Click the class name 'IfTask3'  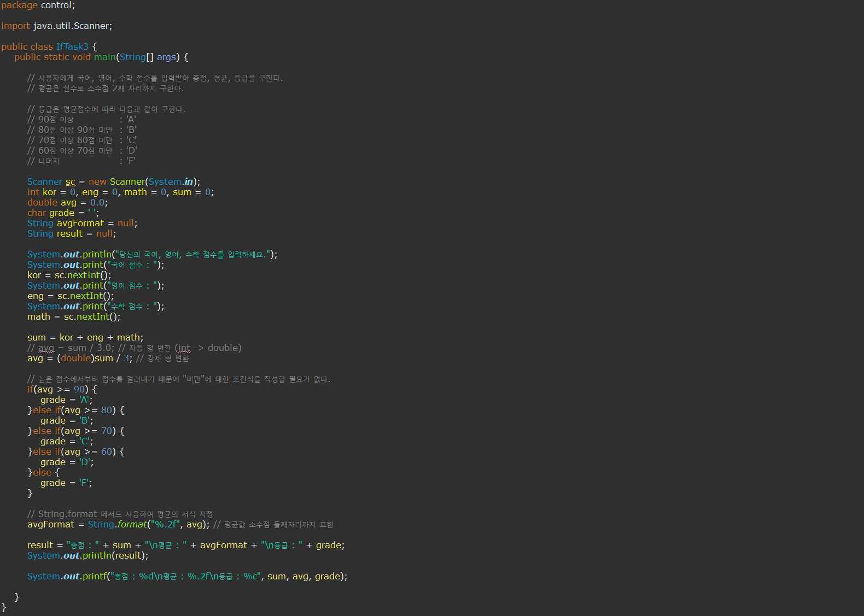click(72, 47)
